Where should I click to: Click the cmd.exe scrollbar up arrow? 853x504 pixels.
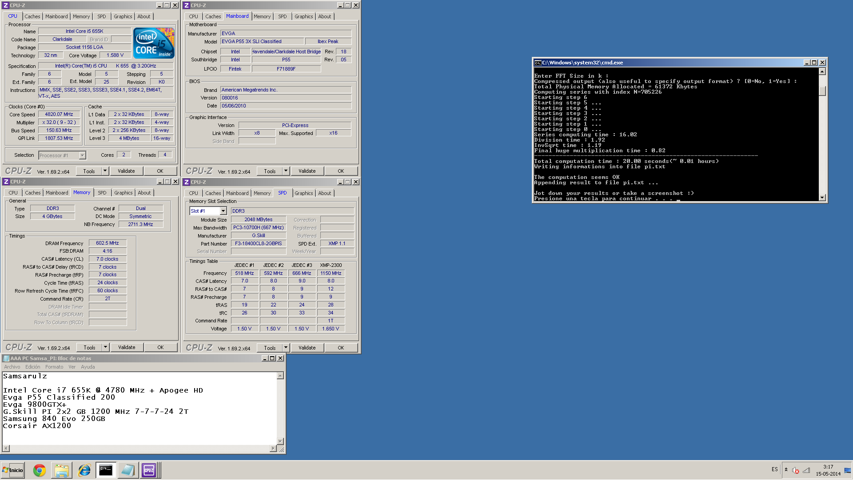click(822, 71)
